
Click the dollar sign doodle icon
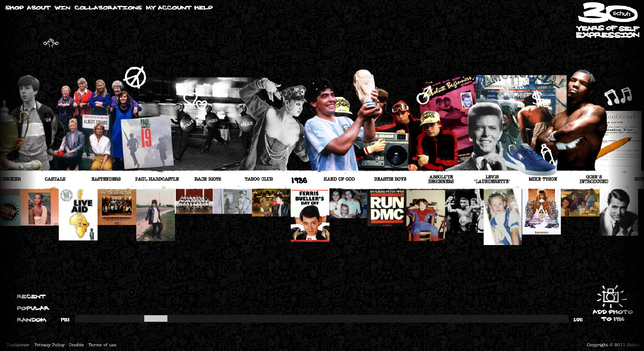coord(537,99)
